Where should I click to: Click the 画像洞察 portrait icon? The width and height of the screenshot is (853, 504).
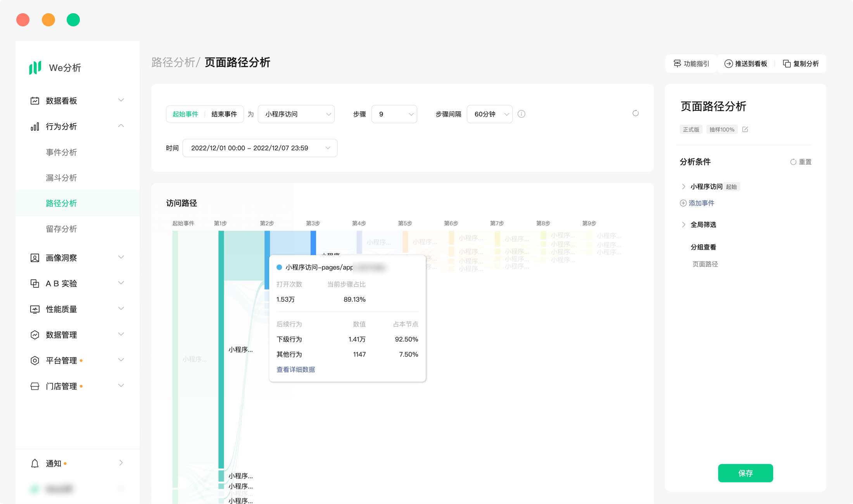[x=35, y=258]
